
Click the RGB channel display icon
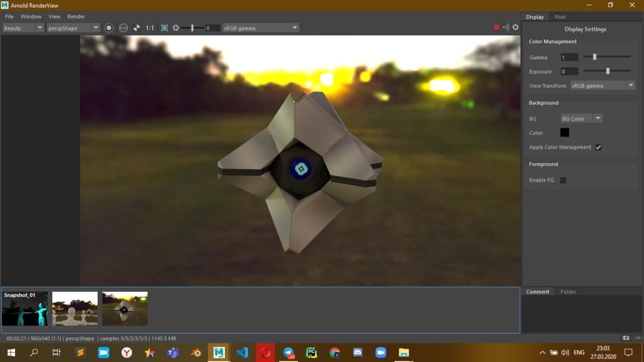(x=123, y=28)
